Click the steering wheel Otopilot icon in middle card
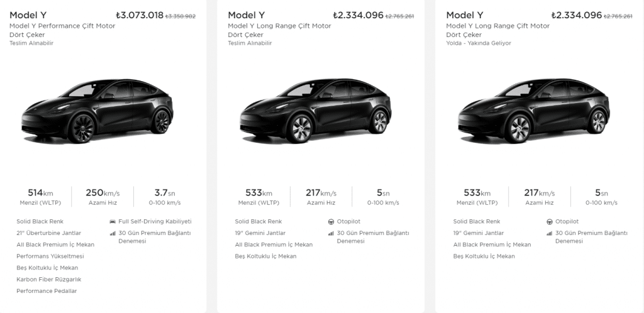 point(331,221)
